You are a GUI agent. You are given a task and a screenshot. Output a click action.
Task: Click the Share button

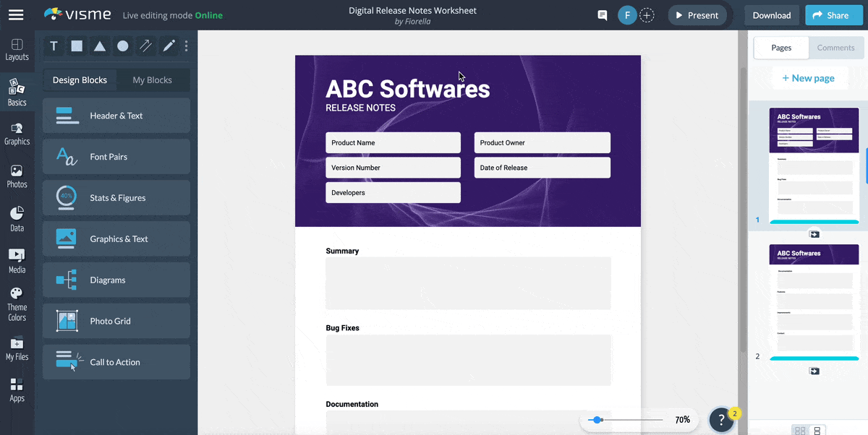pyautogui.click(x=833, y=14)
